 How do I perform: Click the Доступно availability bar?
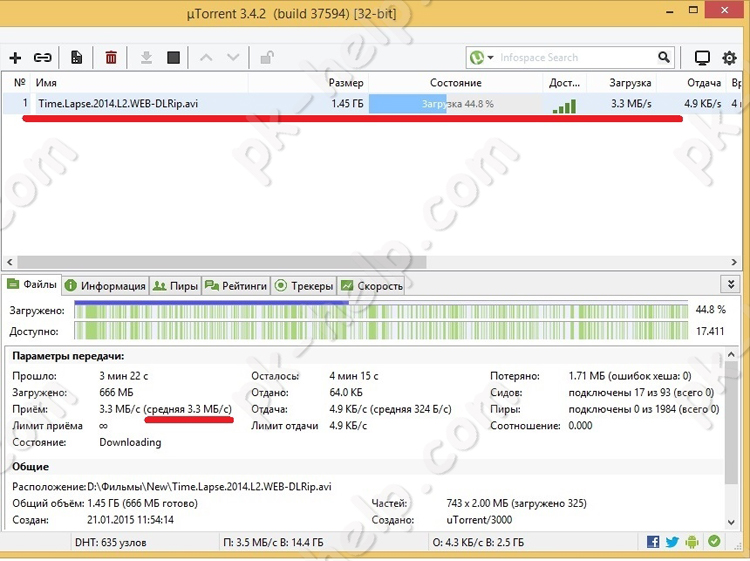[x=381, y=331]
